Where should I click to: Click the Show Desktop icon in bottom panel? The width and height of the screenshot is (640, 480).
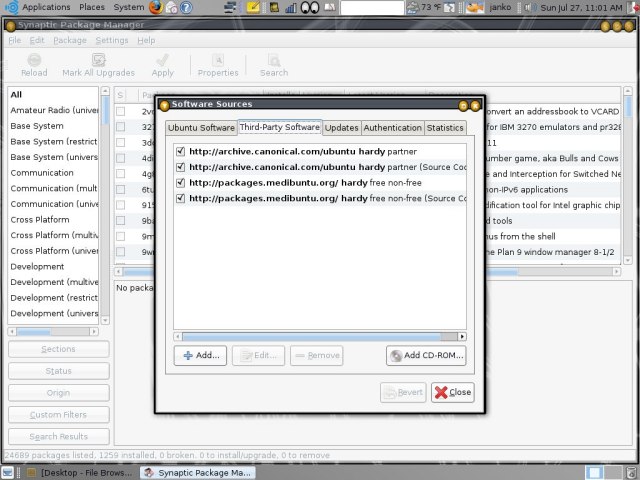(x=8, y=472)
